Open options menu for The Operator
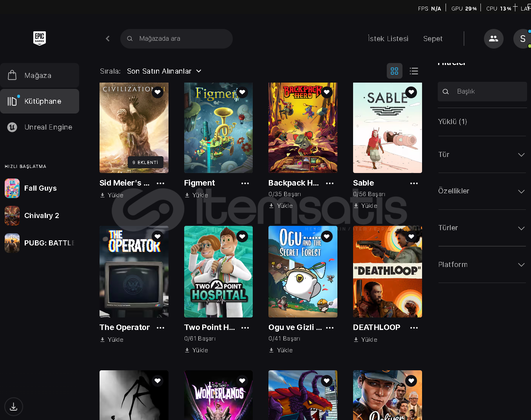 (x=161, y=328)
